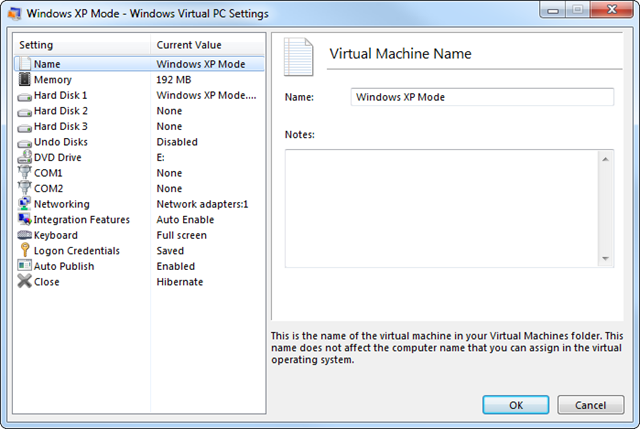Click the Logon Credentials key icon
The image size is (640, 429).
point(25,251)
